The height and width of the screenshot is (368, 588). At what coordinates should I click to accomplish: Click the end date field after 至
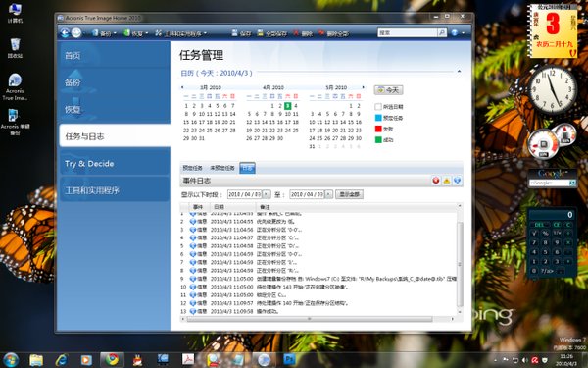tap(307, 194)
